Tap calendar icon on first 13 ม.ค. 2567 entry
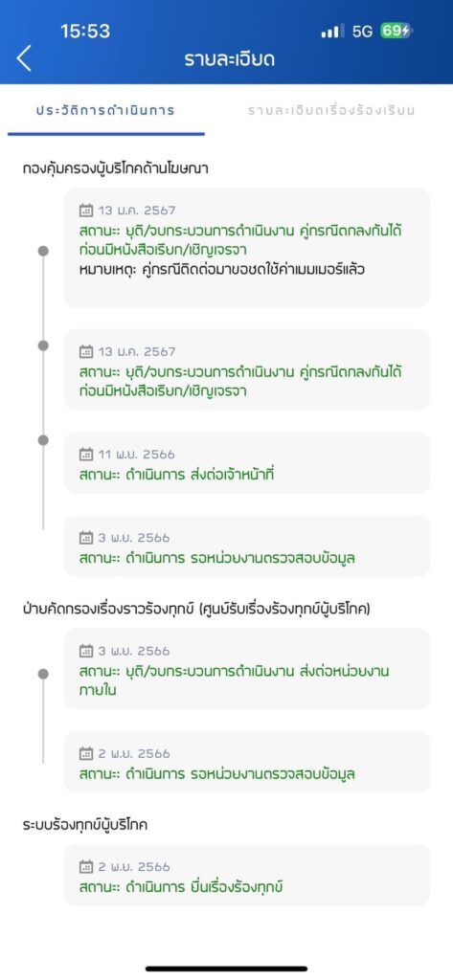This screenshot has height=980, width=453. [x=86, y=210]
